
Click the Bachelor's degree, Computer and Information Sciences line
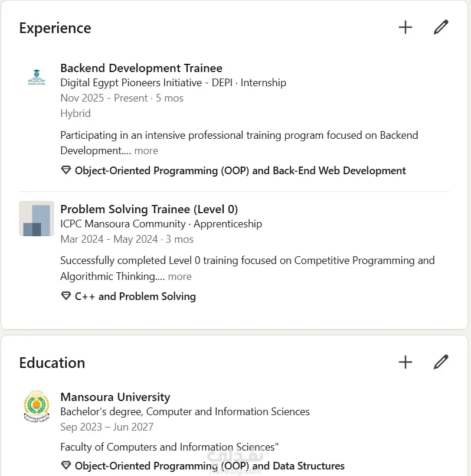tap(185, 412)
